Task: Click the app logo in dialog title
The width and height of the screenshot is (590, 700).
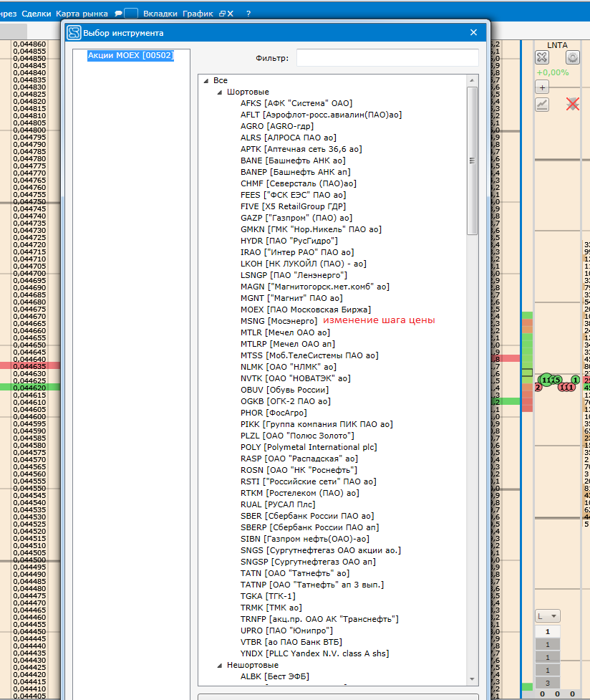Action: 74,32
